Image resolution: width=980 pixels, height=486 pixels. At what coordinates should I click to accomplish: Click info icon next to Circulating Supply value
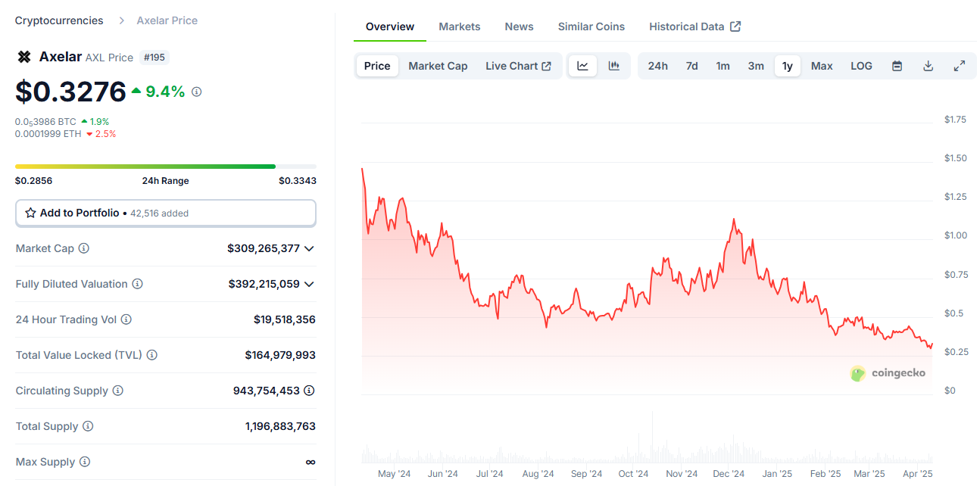click(x=309, y=391)
